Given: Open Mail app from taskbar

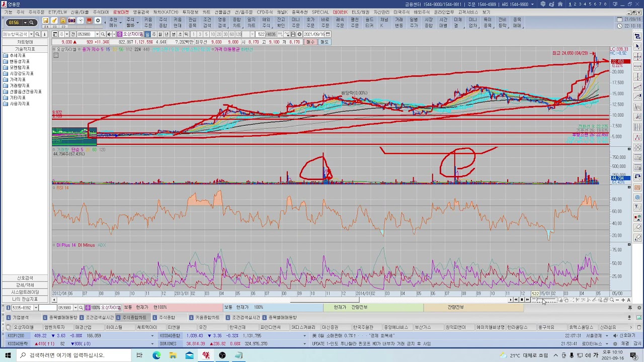Looking at the screenshot, I should [x=189, y=355].
